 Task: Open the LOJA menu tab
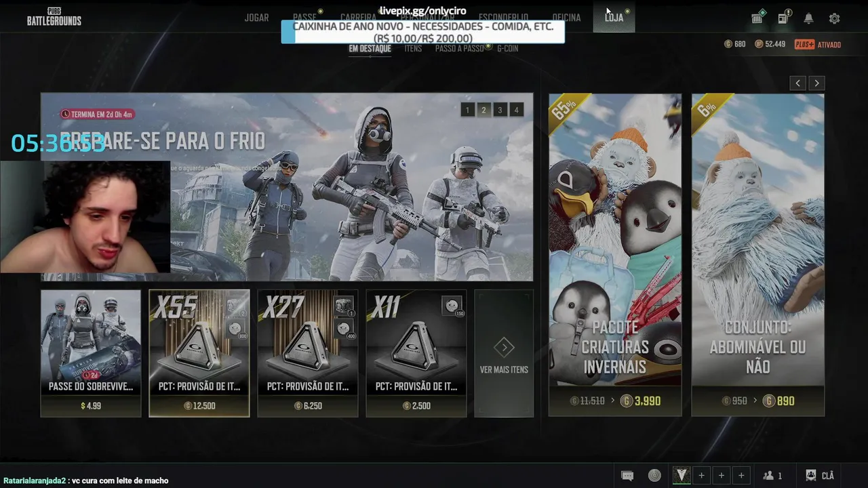(x=614, y=18)
